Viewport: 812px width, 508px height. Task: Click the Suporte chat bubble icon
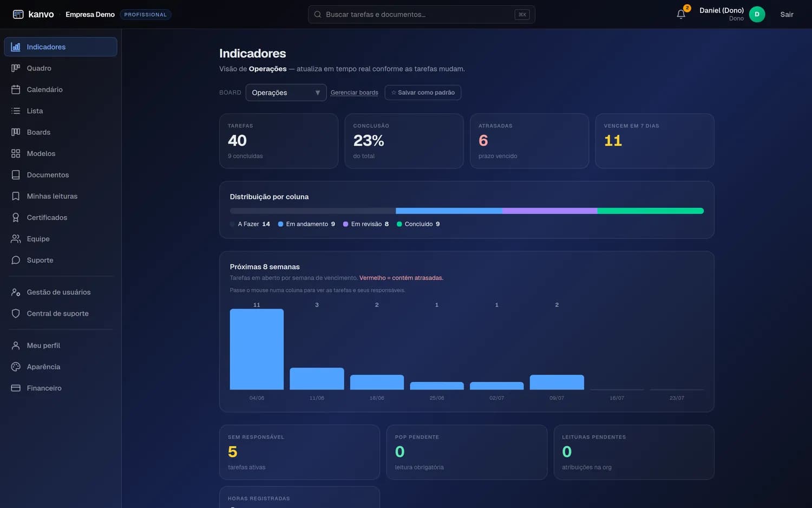click(x=16, y=260)
